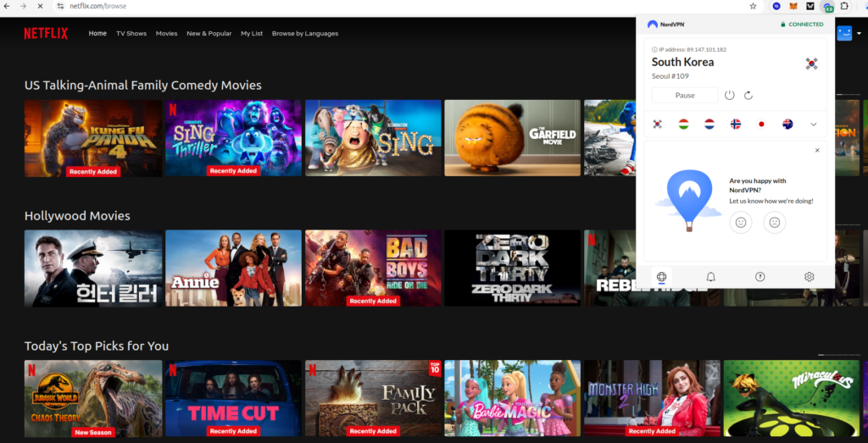Open site information icon beside the URL
The width and height of the screenshot is (868, 443).
[60, 6]
